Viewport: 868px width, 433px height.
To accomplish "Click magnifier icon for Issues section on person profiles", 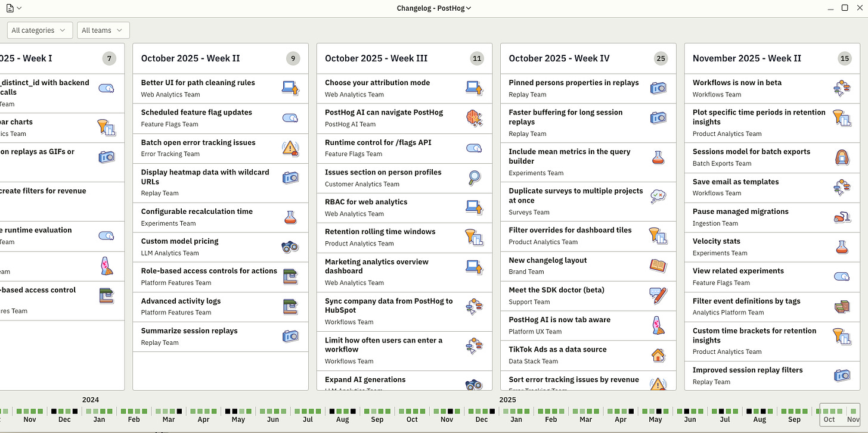I will point(474,177).
